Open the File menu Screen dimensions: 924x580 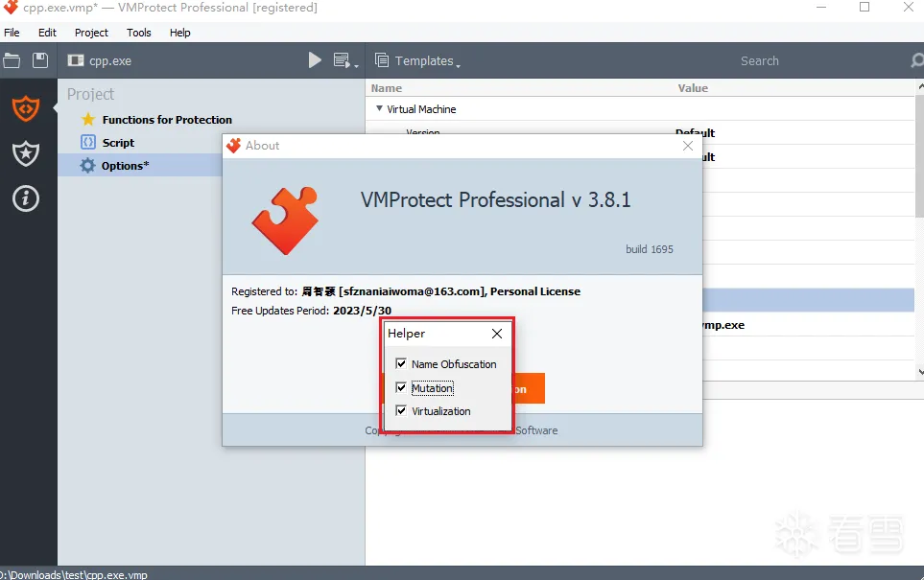12,33
